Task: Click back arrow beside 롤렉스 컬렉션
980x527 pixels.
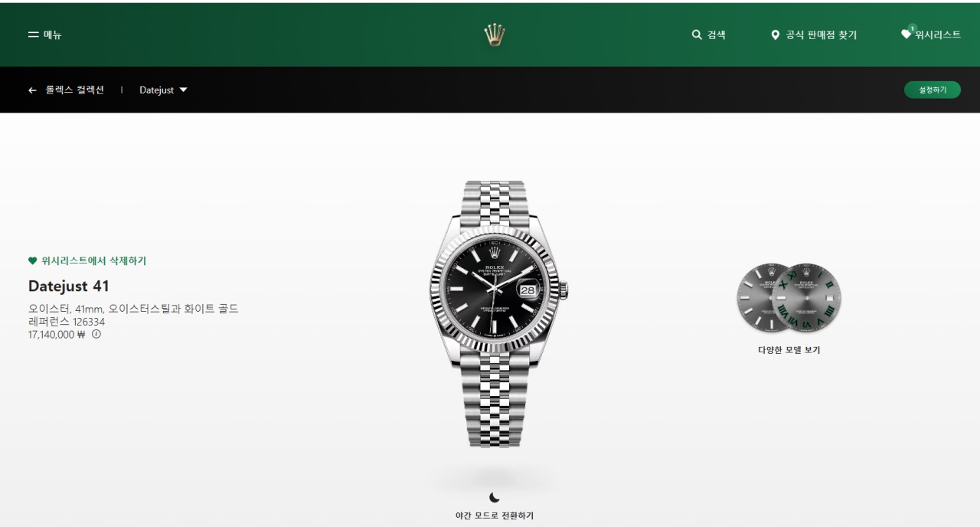Action: click(x=32, y=90)
